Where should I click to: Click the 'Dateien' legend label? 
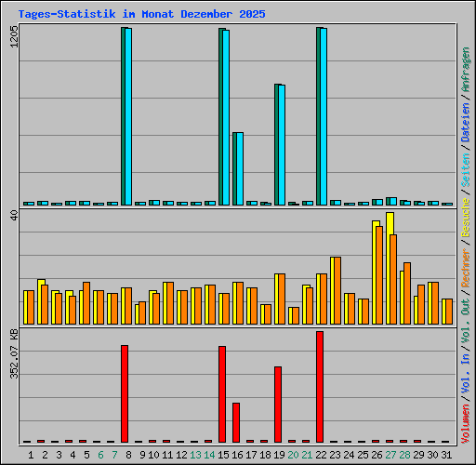pos(466,123)
